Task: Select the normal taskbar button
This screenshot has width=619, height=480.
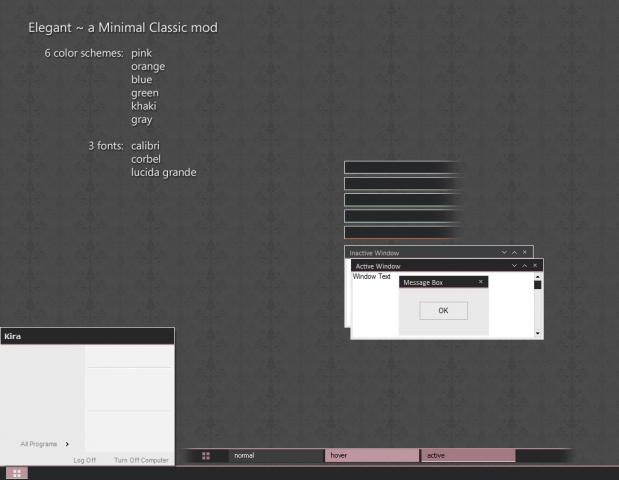Action: pos(276,456)
